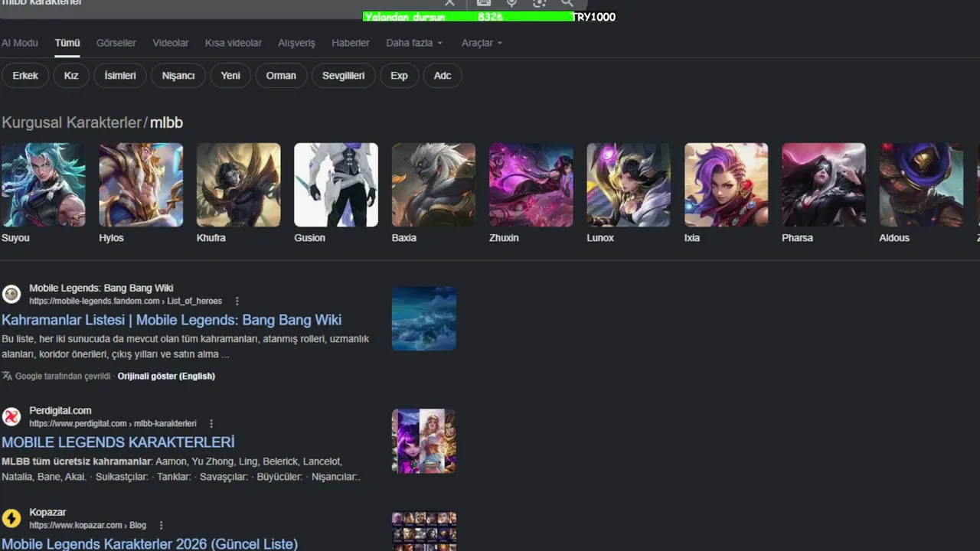
Task: Start voice search with the microphone icon
Action: click(511, 3)
